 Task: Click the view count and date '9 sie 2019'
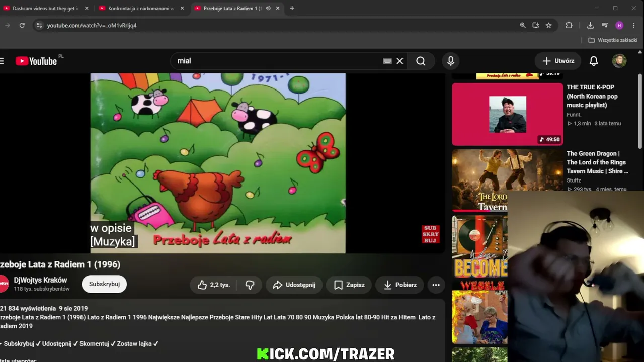44,308
